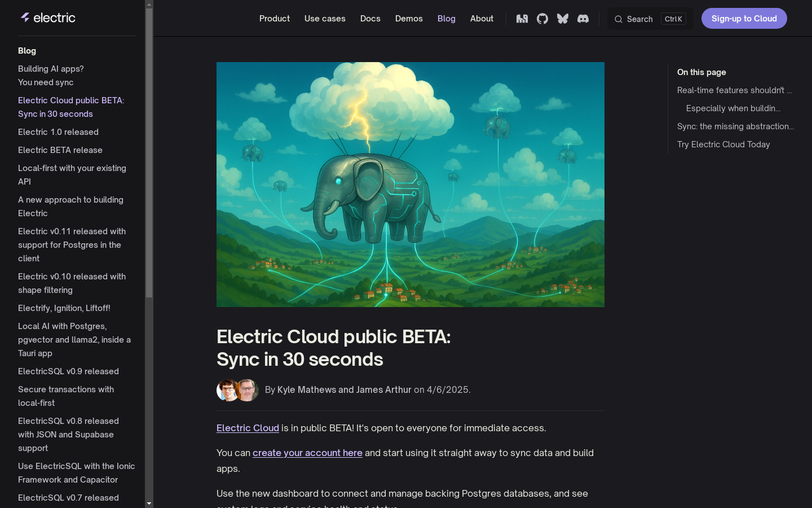Open the Product menu

point(275,19)
